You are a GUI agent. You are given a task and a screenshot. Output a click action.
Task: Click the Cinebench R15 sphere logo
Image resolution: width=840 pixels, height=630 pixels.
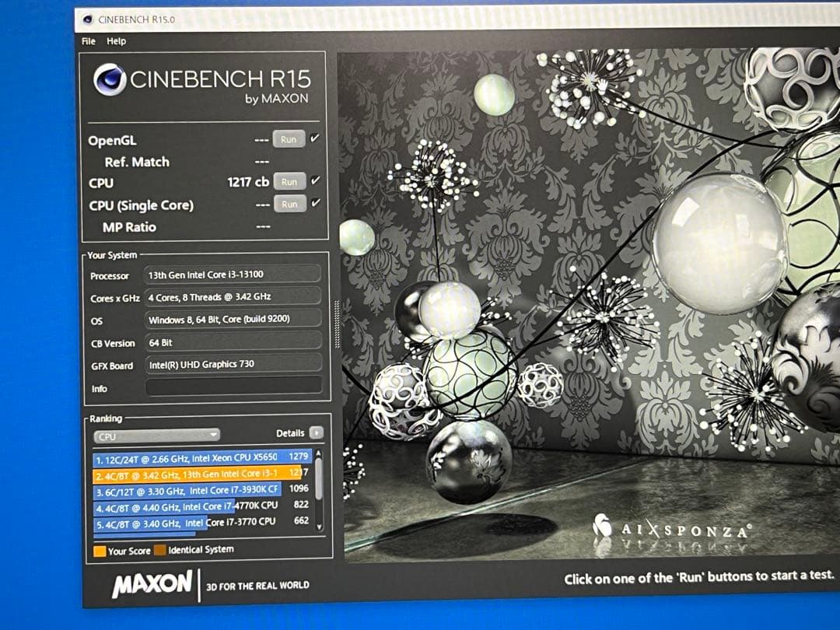[x=110, y=79]
